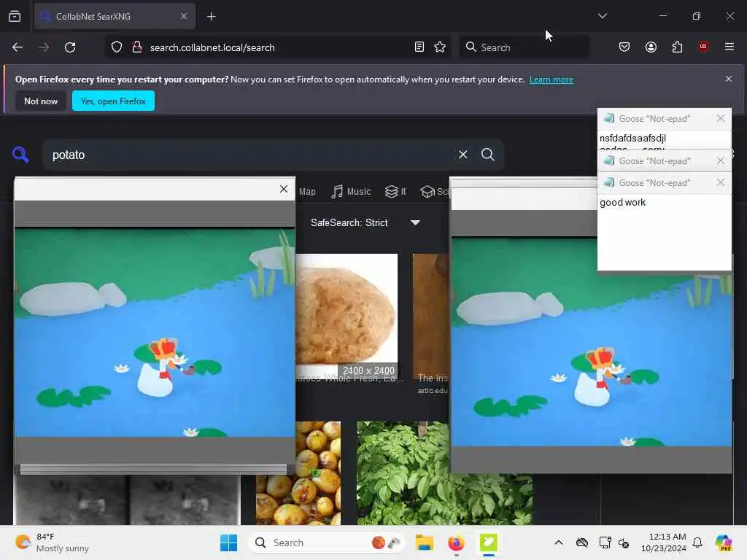Open the Firefox hamburger menu
This screenshot has height=560, width=747.
[729, 47]
